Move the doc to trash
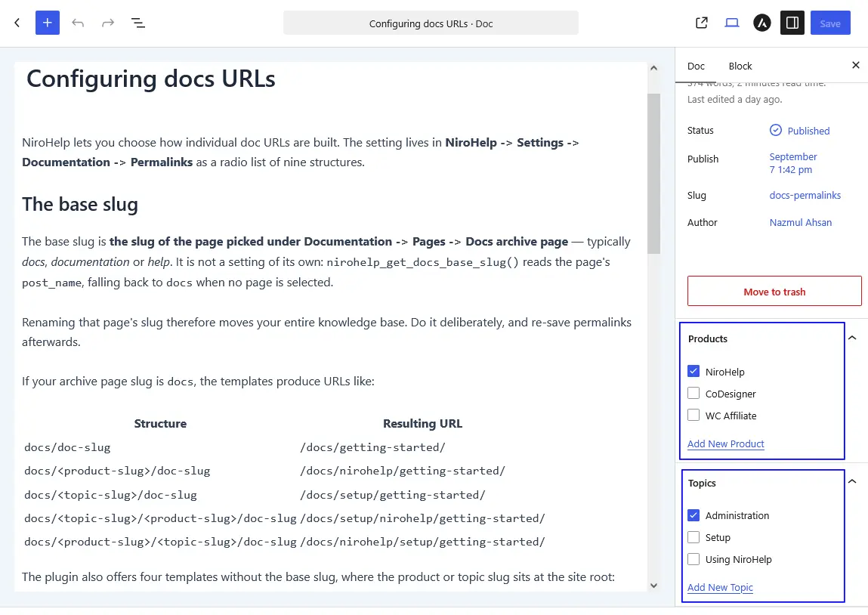The width and height of the screenshot is (868, 615). (774, 291)
